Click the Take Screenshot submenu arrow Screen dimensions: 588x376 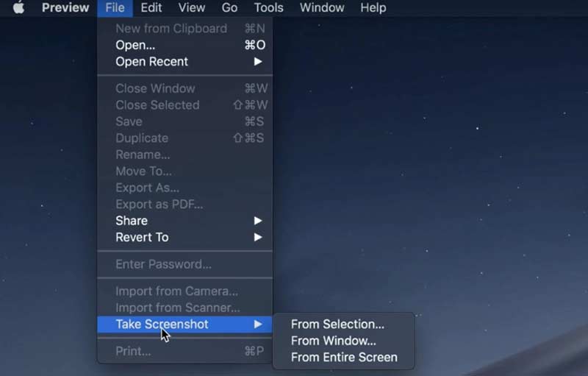tap(258, 324)
